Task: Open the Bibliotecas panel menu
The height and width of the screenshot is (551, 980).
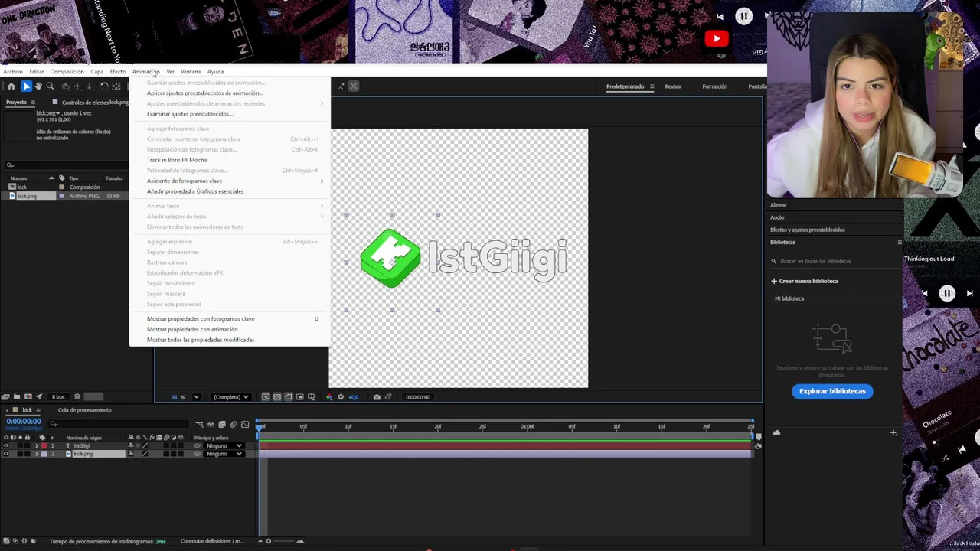Action: [900, 242]
